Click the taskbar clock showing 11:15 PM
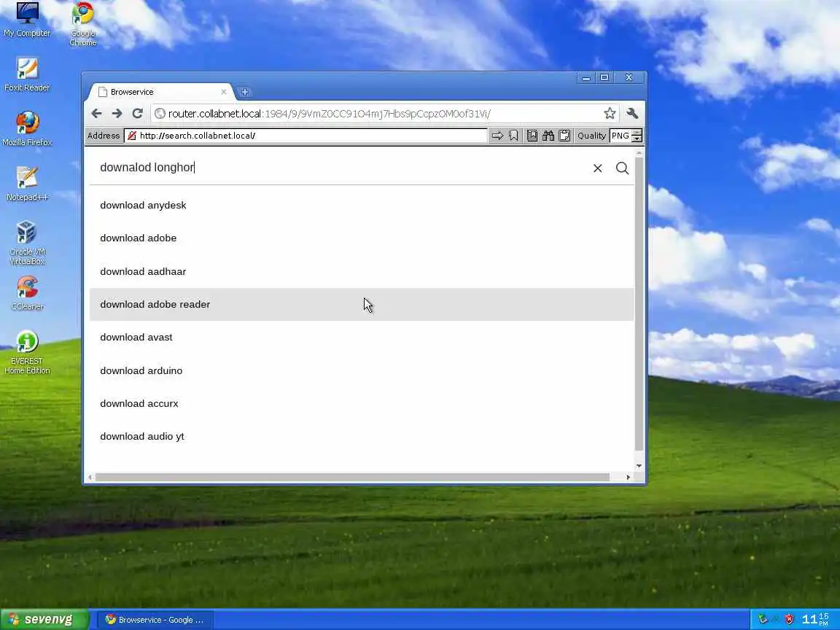Viewport: 840px width, 630px height. [815, 619]
